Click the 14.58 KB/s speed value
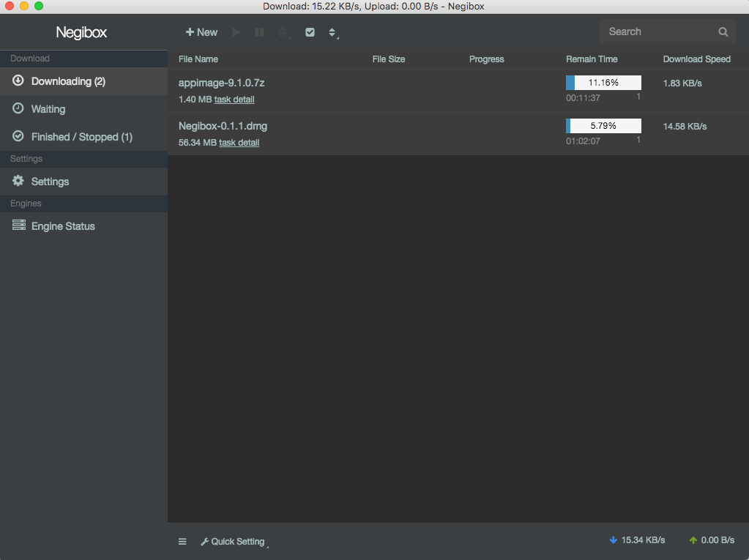Viewport: 749px width, 560px height. [685, 127]
